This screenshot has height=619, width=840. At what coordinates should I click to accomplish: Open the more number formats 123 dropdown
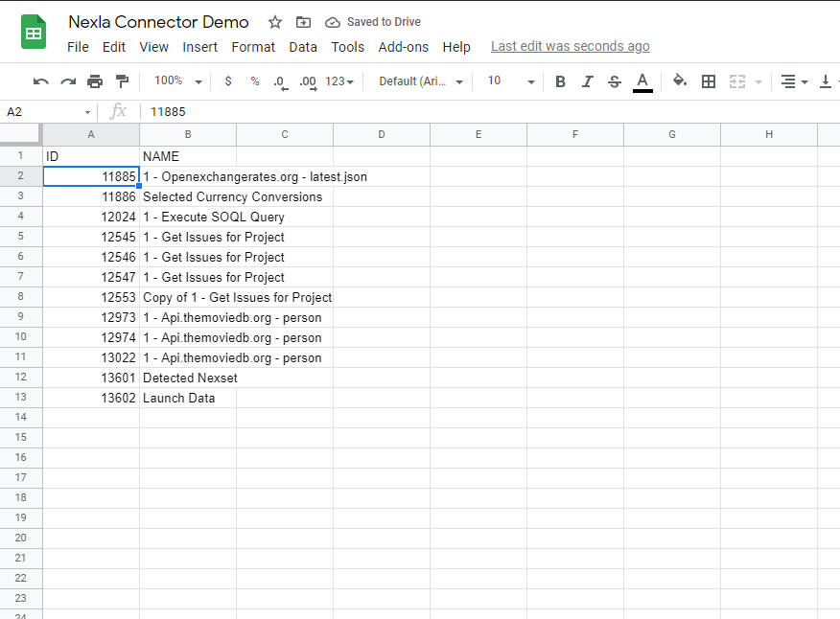339,81
